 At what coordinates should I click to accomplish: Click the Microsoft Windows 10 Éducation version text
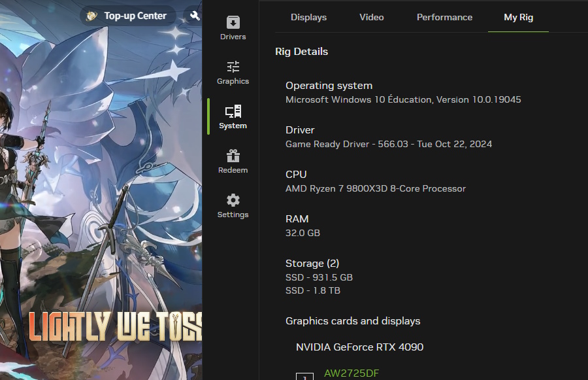click(403, 99)
